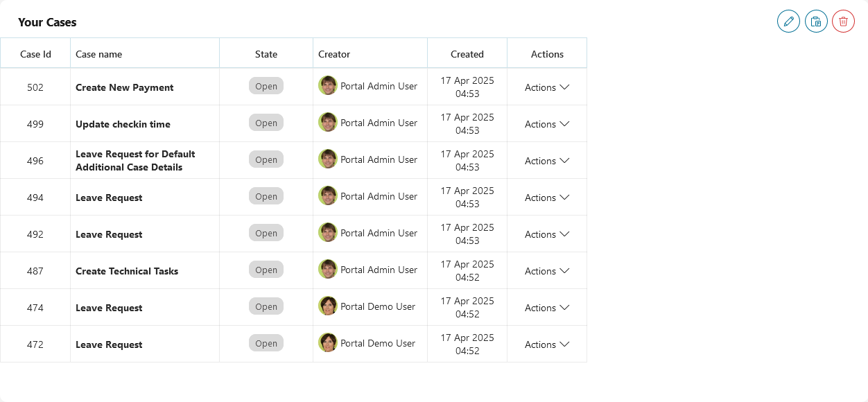This screenshot has width=868, height=402.
Task: Click the creator avatar for case 474
Action: (328, 306)
